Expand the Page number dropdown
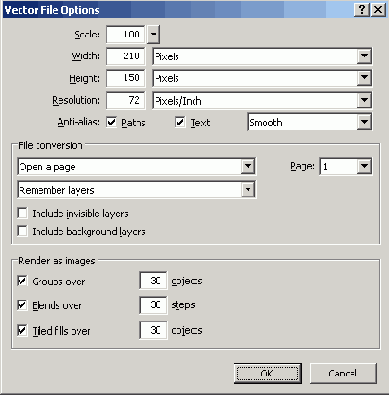This screenshot has width=389, height=395. pyautogui.click(x=364, y=166)
